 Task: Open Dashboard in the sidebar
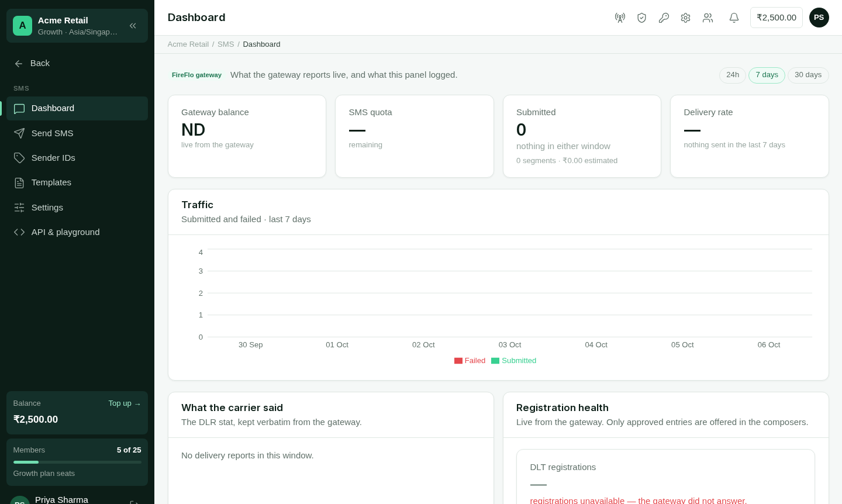coord(77,108)
